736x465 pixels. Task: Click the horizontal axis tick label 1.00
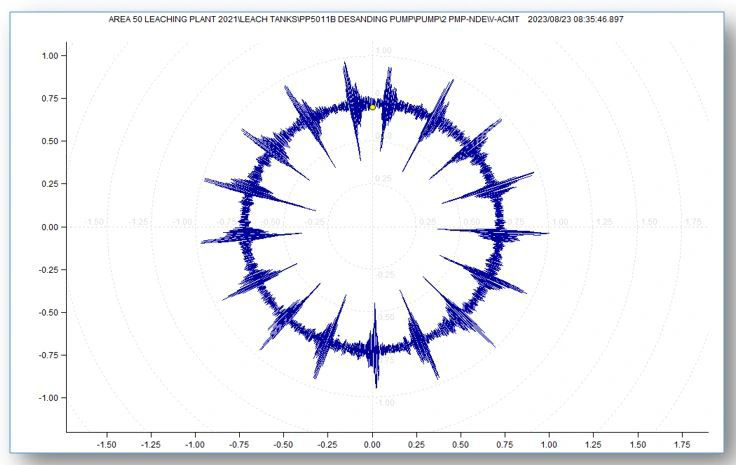(549, 444)
